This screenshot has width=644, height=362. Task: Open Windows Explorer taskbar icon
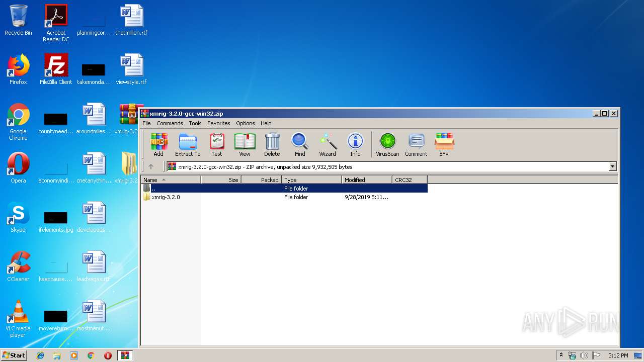tap(57, 355)
